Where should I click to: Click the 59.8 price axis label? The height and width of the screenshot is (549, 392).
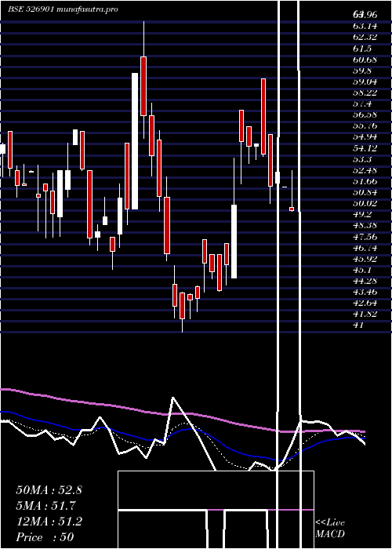(x=362, y=71)
